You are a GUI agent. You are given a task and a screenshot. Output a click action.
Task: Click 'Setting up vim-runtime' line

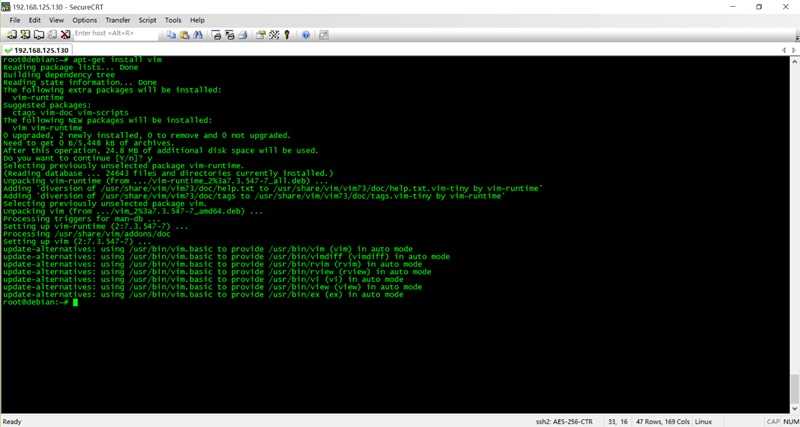96,227
